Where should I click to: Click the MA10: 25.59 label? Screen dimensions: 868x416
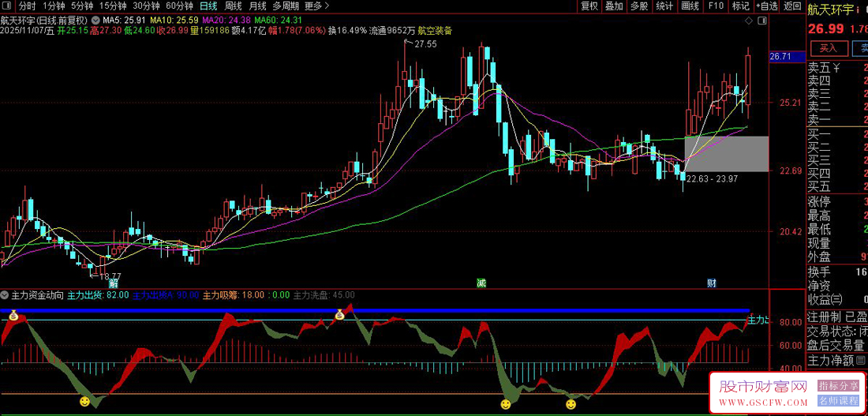[175, 21]
